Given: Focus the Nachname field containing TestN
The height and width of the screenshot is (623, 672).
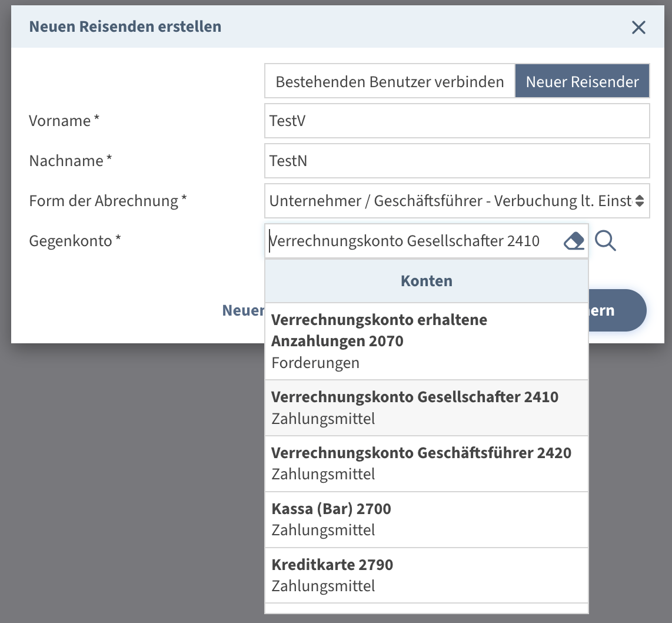Looking at the screenshot, I should pos(457,161).
